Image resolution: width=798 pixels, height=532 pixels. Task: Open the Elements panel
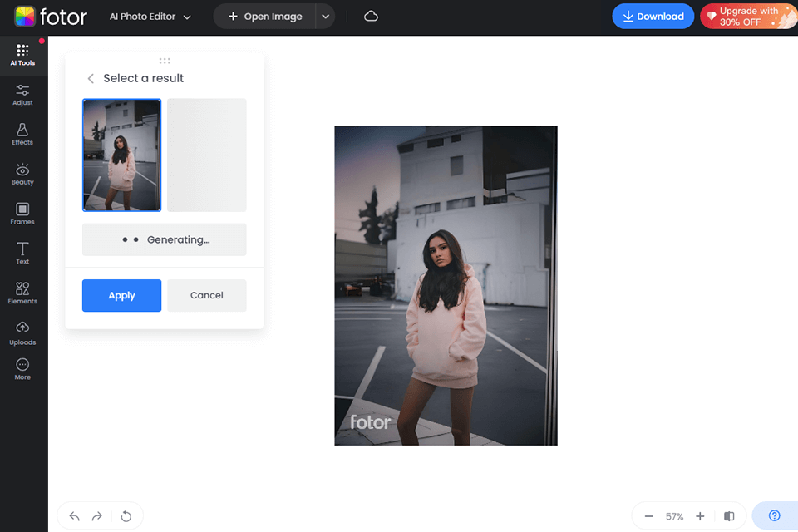pos(22,293)
